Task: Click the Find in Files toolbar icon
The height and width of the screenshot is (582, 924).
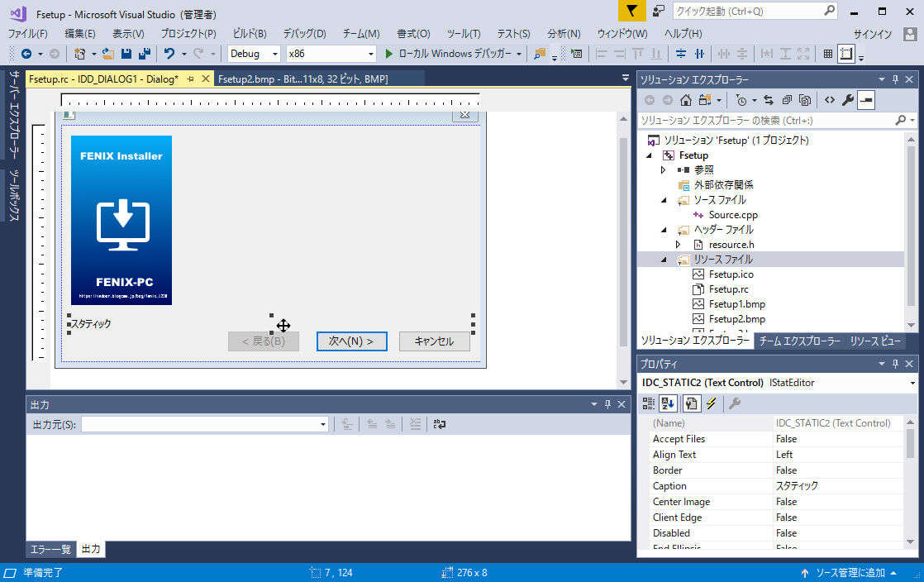Action: click(539, 54)
